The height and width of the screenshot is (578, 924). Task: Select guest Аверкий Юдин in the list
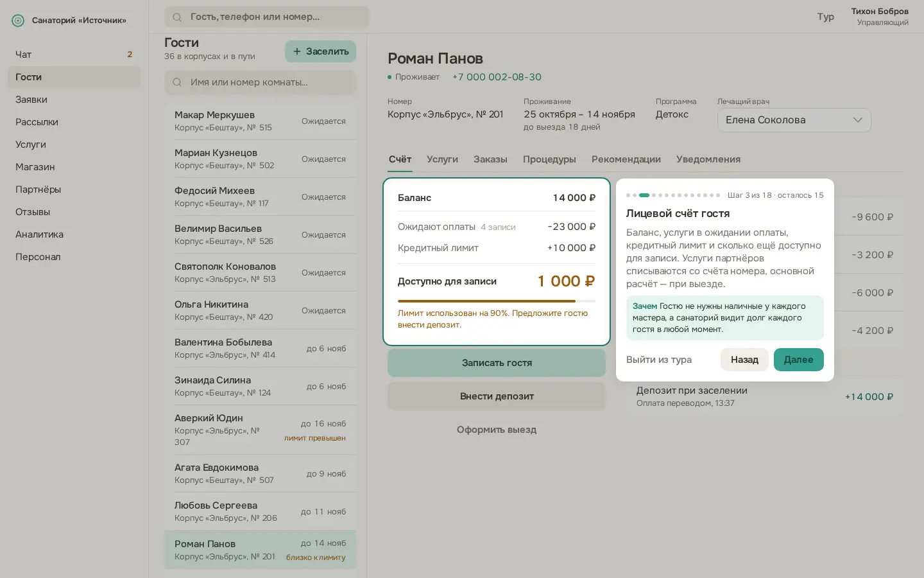[x=260, y=430]
